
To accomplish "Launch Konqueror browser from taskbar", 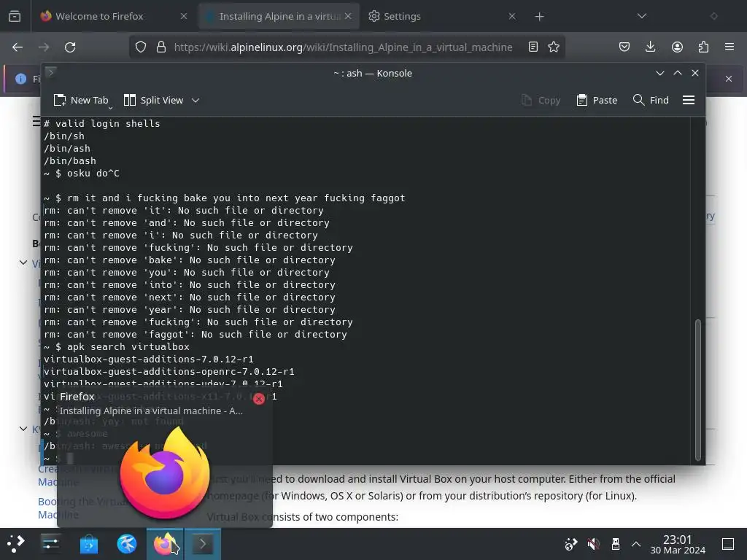I will (127, 544).
